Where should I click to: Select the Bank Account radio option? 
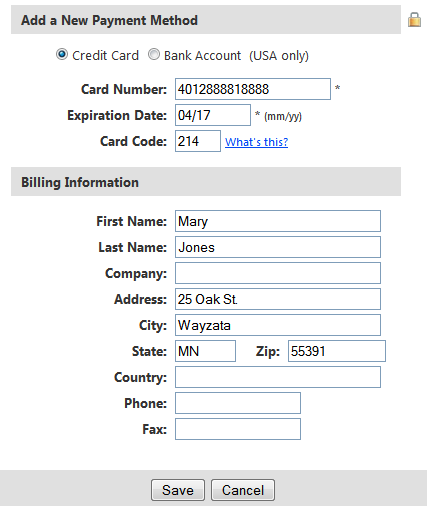coord(154,54)
